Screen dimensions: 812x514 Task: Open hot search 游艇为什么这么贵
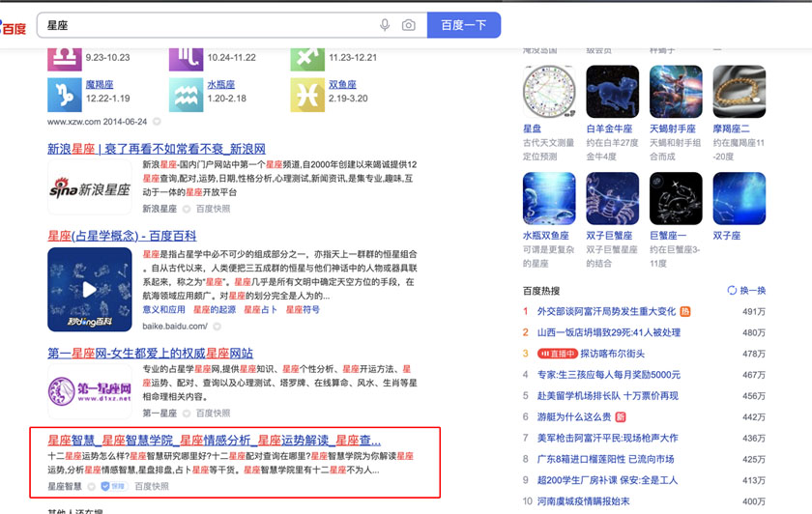coord(574,416)
